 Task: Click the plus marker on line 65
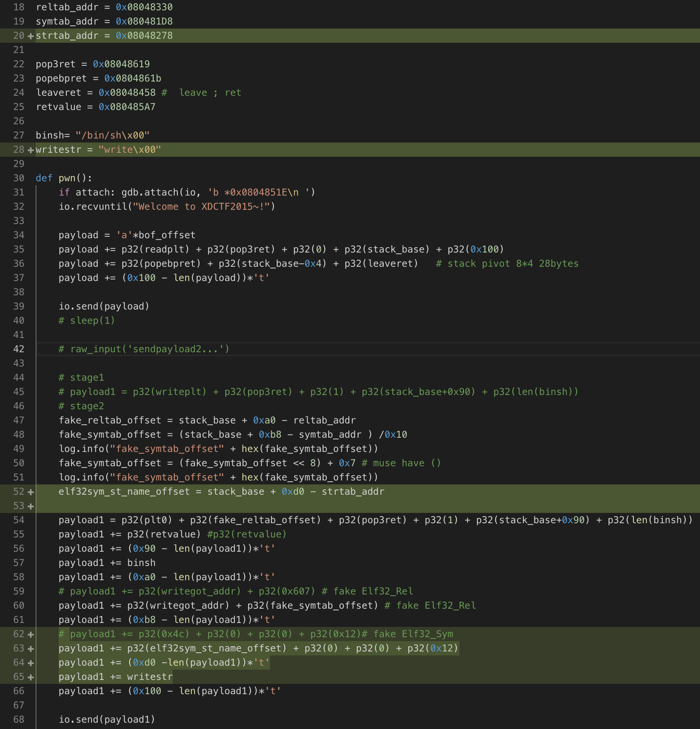tap(31, 677)
